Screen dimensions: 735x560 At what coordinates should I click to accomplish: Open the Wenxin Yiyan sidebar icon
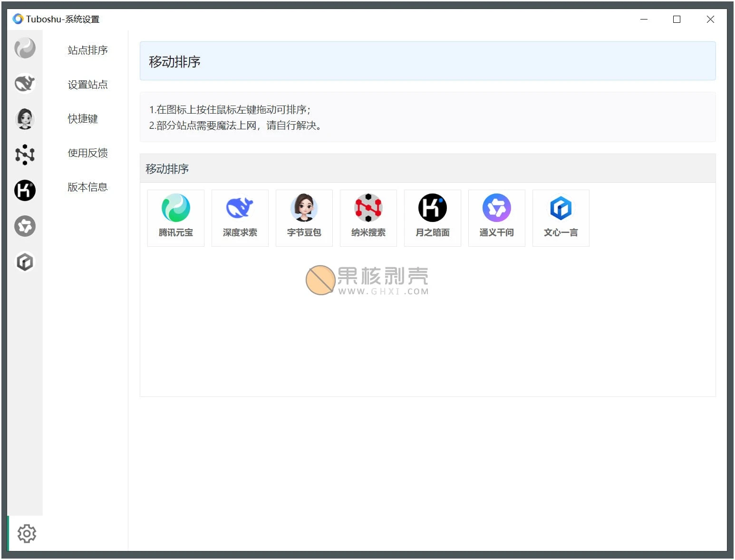[x=25, y=261]
